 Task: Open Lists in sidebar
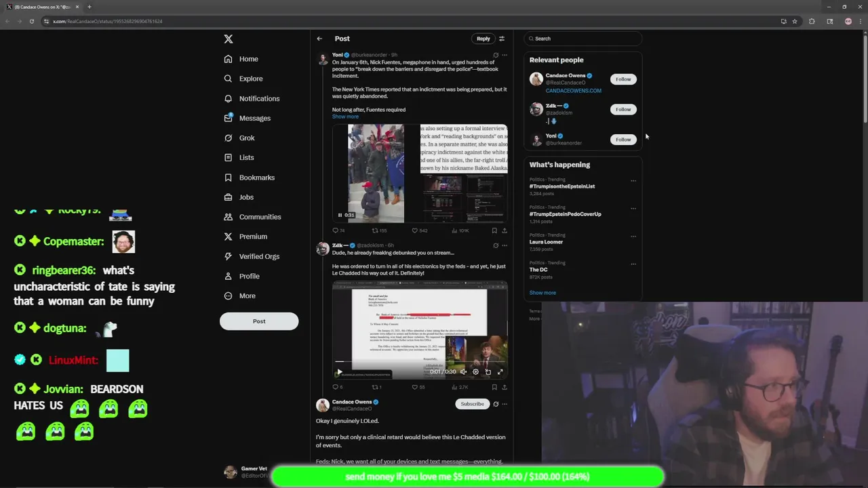(x=239, y=157)
